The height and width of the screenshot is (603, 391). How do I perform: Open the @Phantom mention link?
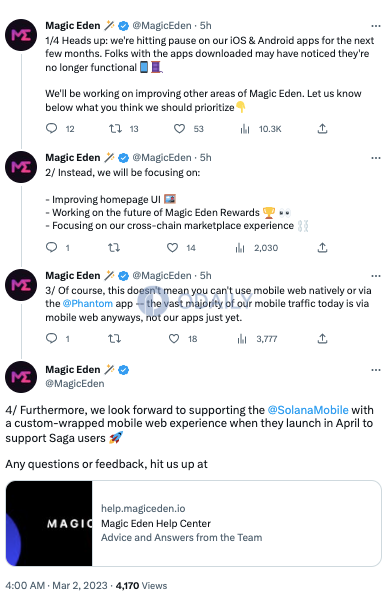pos(88,303)
